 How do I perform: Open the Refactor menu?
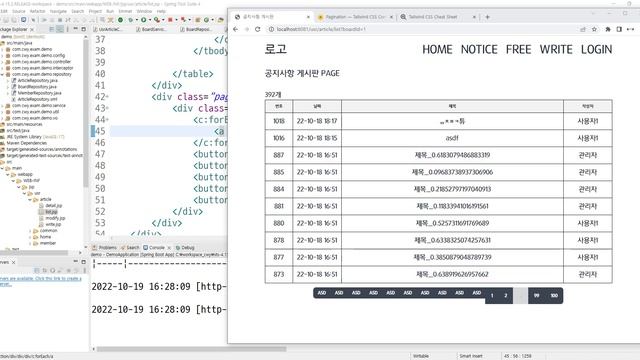click(x=38, y=11)
